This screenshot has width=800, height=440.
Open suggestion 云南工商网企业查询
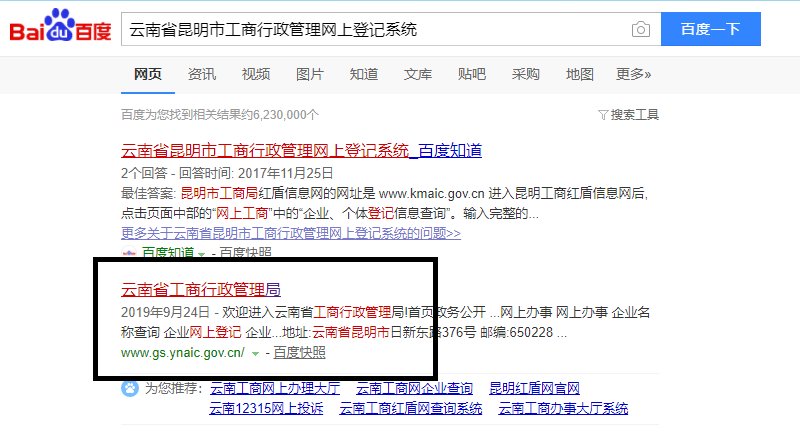414,388
